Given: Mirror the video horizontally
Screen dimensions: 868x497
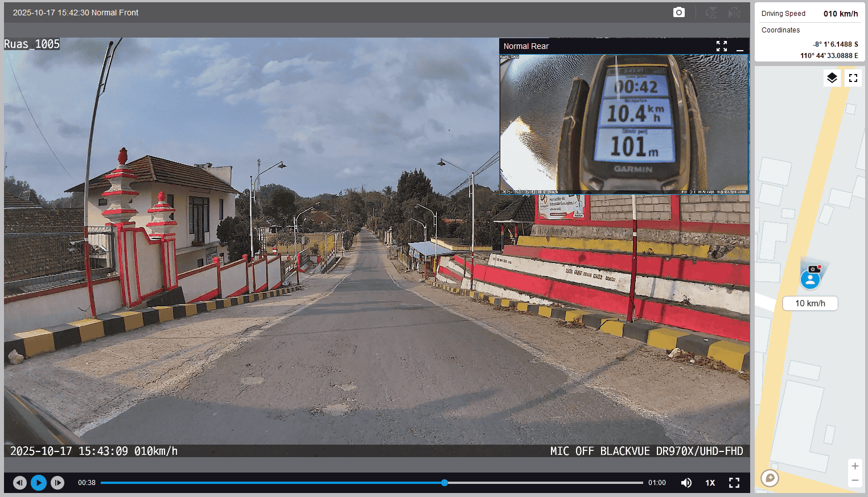Looking at the screenshot, I should pos(734,13).
